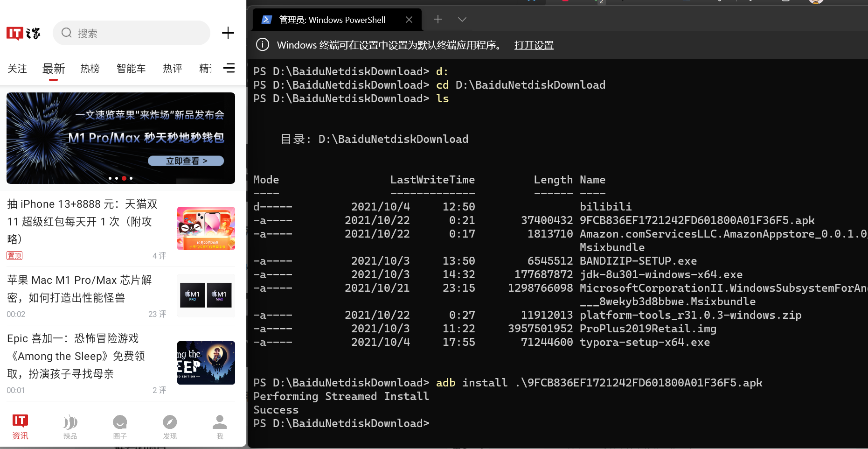Select the 资讯 bottom navigation icon
The image size is (868, 449).
20,427
